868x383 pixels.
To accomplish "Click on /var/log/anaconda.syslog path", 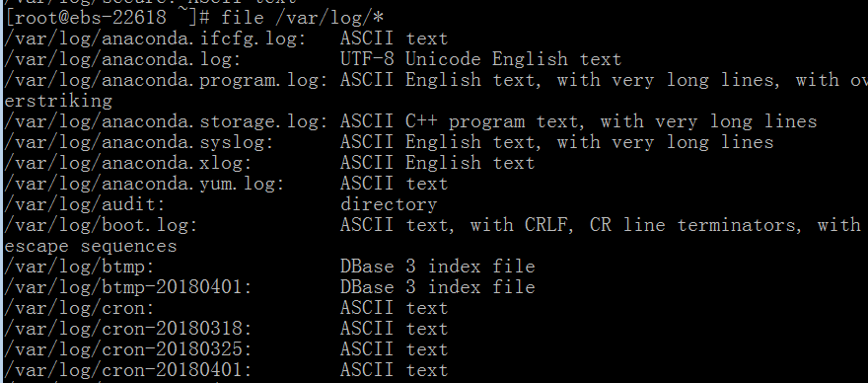I will pos(139,142).
